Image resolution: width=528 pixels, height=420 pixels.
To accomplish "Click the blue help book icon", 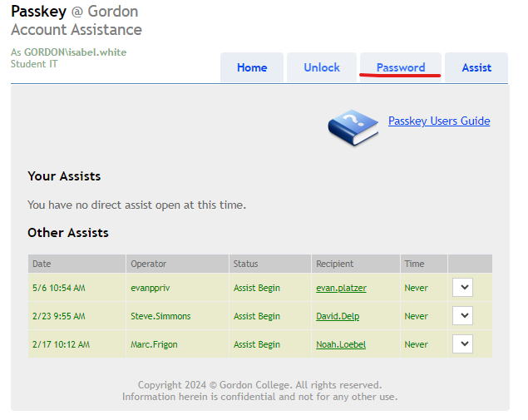I will coord(353,127).
